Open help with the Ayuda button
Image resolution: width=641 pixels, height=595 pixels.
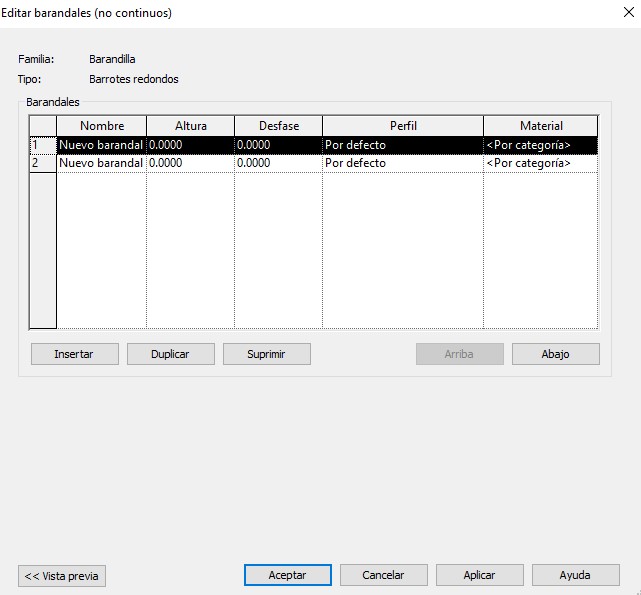pyautogui.click(x=575, y=575)
